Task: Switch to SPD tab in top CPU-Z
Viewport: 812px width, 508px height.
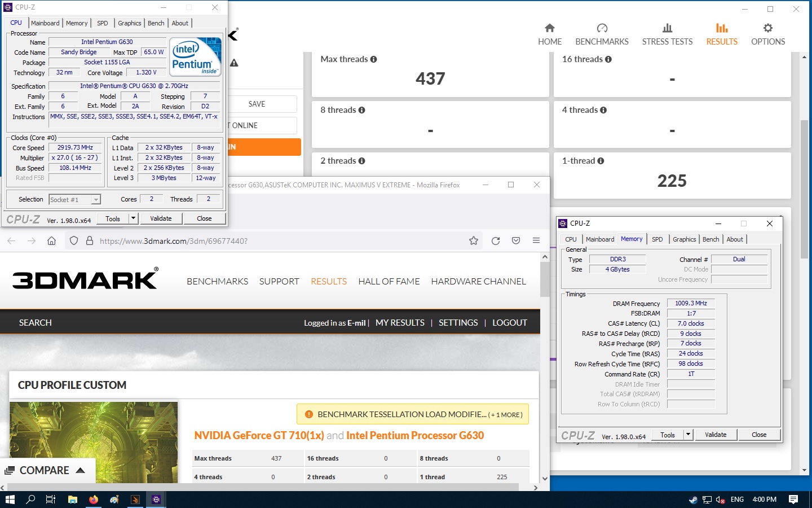Action: pyautogui.click(x=102, y=23)
